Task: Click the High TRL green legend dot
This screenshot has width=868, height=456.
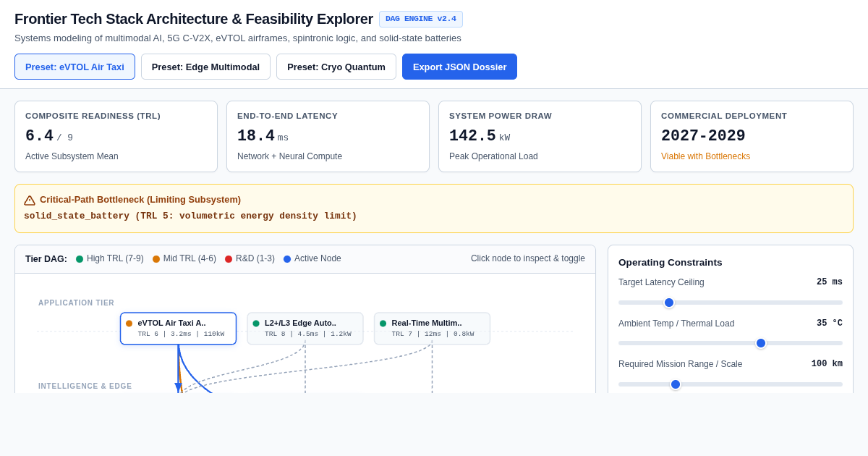Action: coord(80,259)
